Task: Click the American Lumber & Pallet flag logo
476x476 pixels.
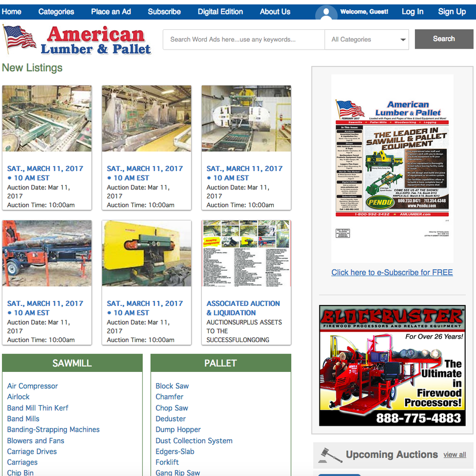Action: pos(77,40)
